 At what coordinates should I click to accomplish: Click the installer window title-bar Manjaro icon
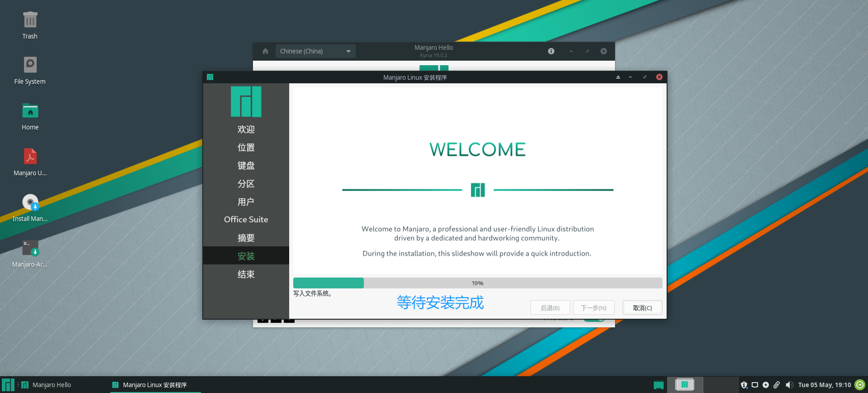click(210, 77)
